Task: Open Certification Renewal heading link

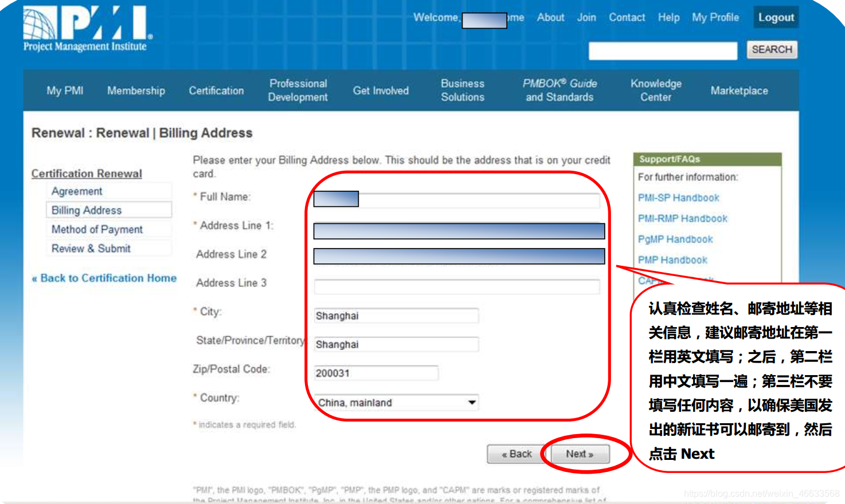Action: (x=87, y=173)
